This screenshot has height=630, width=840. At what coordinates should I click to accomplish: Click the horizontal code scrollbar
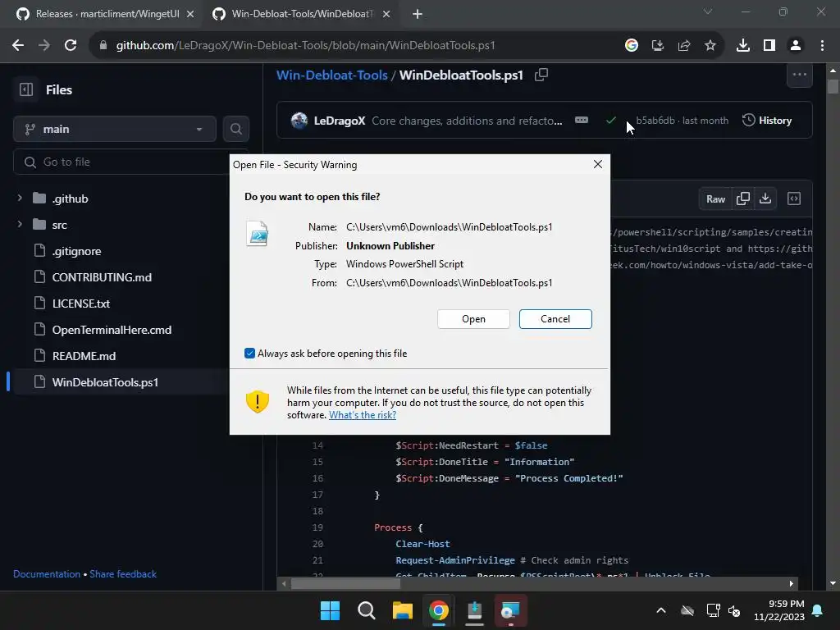tap(345, 584)
